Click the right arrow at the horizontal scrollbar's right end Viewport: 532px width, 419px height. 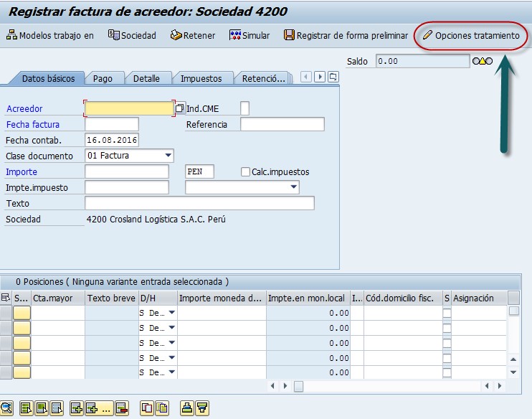point(499,386)
